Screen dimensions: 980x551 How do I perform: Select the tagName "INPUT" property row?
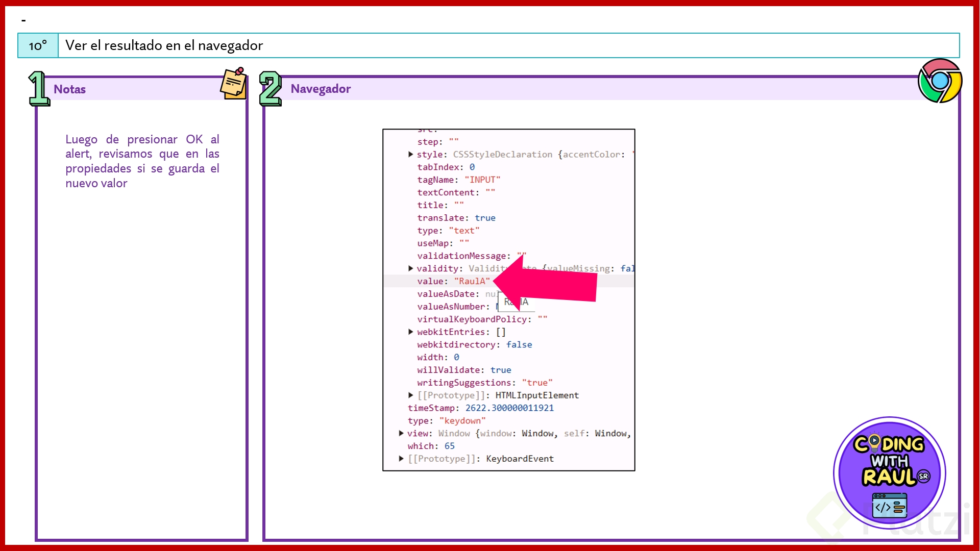click(x=458, y=180)
